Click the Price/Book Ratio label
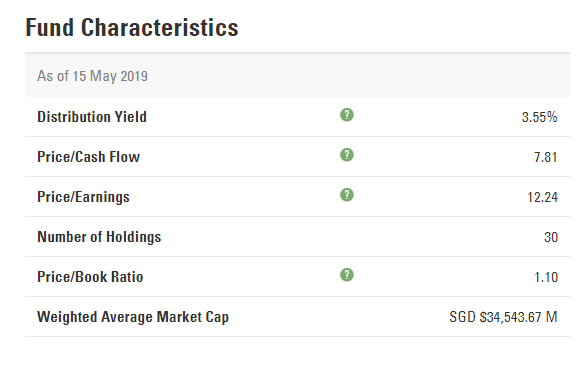This screenshot has width=581, height=365. (90, 277)
